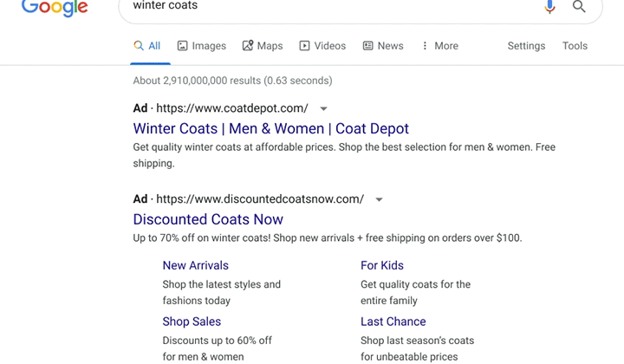
Task: Click the 'Up to 70% off' description
Action: [328, 237]
